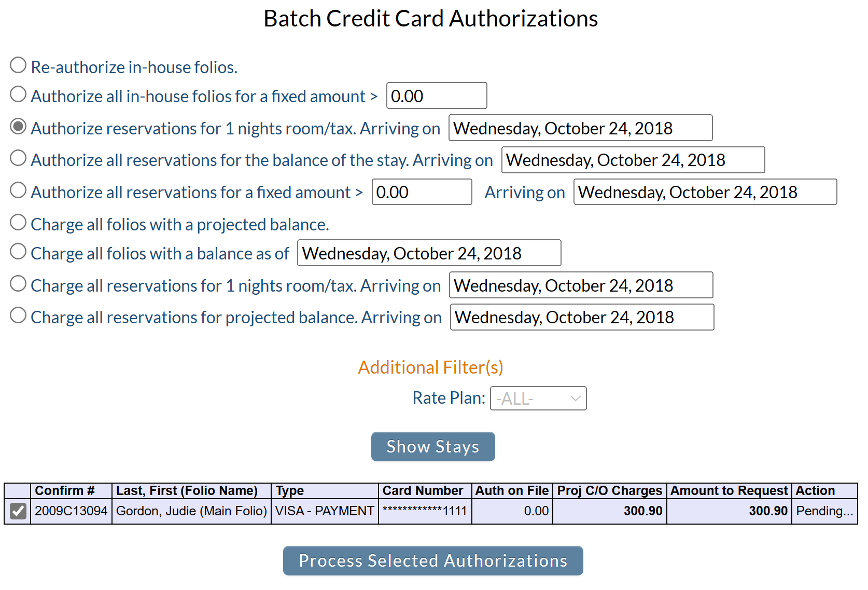The image size is (868, 590).
Task: Click the Show Stays button
Action: point(433,446)
